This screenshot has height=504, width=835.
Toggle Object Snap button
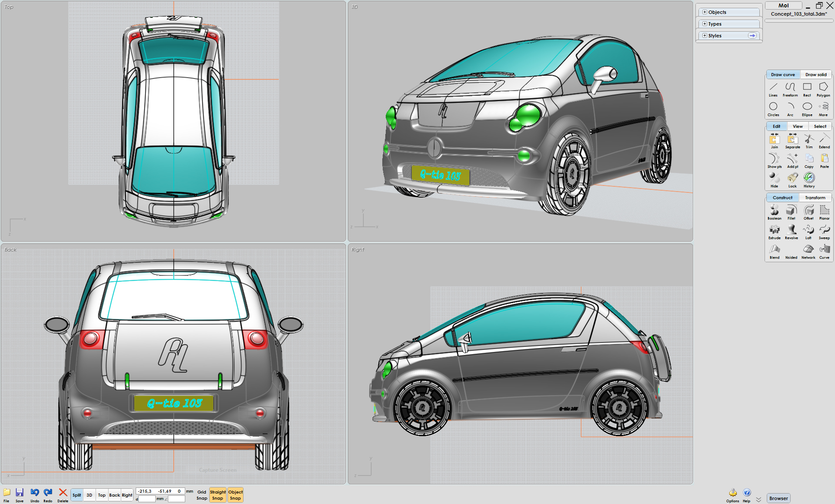[235, 495]
